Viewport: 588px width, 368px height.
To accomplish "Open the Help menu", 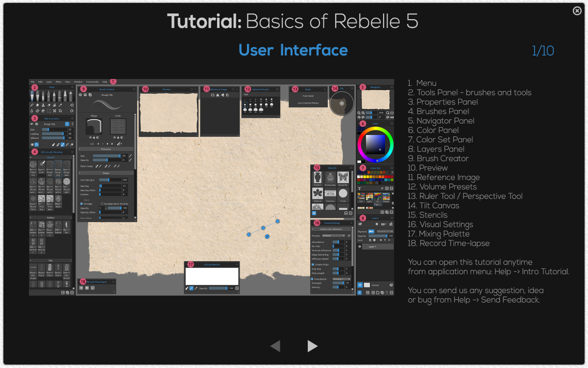I will [x=104, y=82].
